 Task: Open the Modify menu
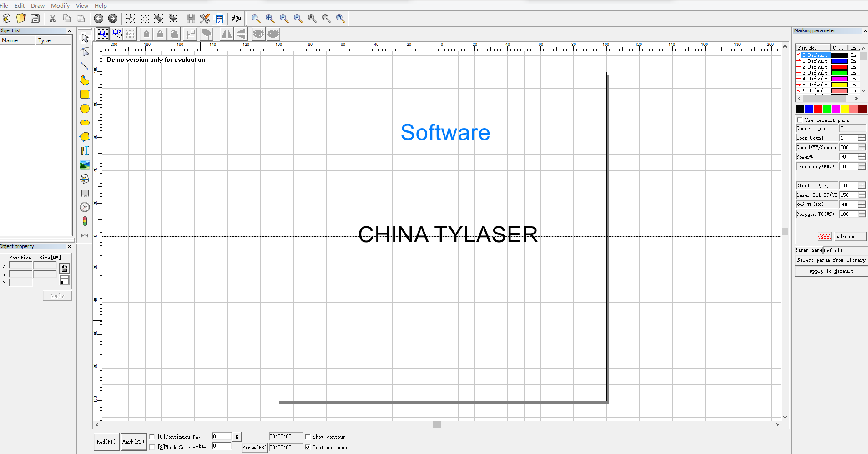pyautogui.click(x=60, y=5)
